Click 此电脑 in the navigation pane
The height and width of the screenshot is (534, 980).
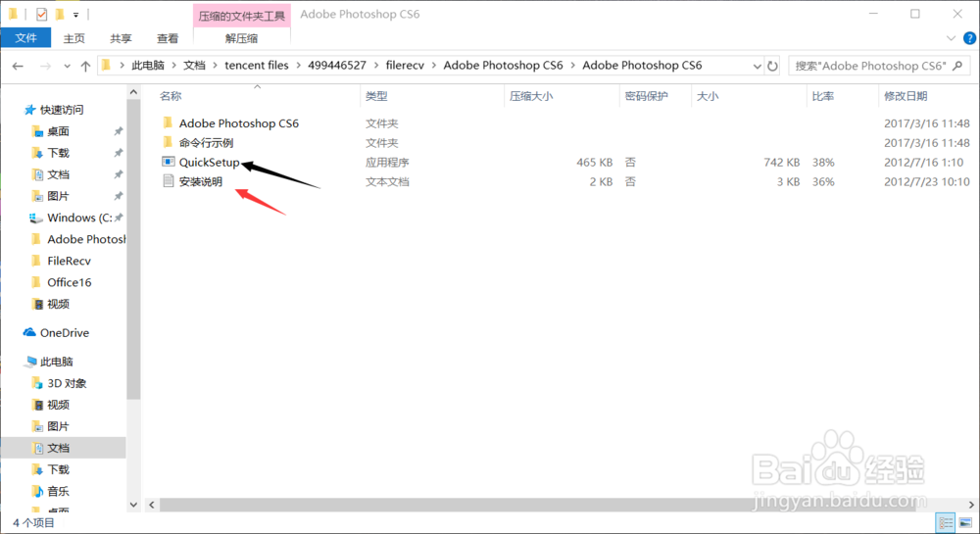click(56, 362)
